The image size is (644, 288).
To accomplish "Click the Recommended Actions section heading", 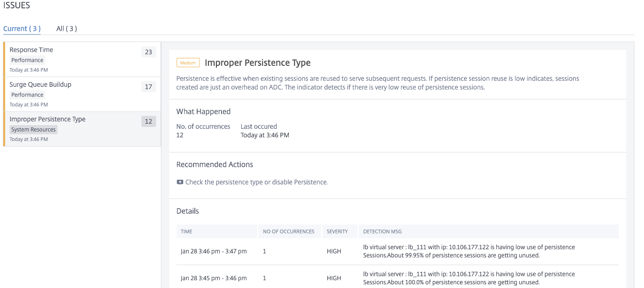I will (215, 164).
